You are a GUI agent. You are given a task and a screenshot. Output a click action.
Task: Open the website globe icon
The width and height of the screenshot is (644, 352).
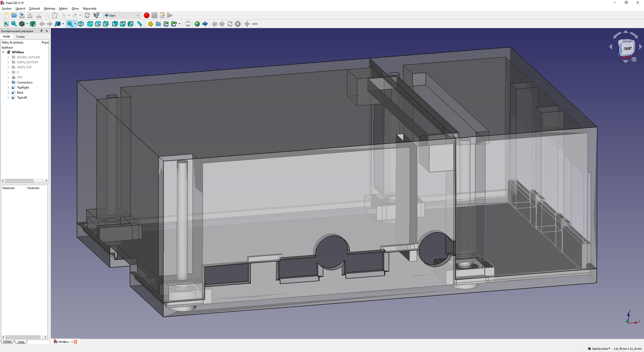(x=197, y=24)
